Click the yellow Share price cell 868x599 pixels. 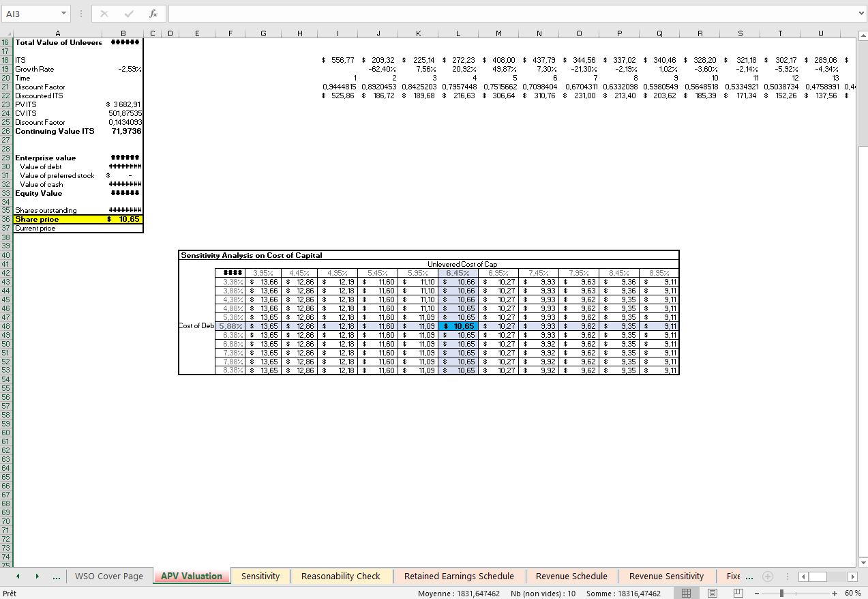pyautogui.click(x=57, y=220)
